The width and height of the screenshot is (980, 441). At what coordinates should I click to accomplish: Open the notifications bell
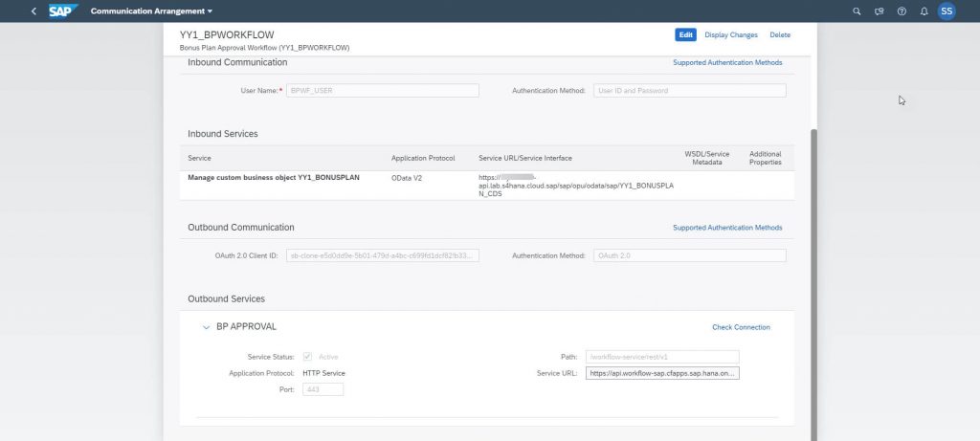pyautogui.click(x=924, y=11)
